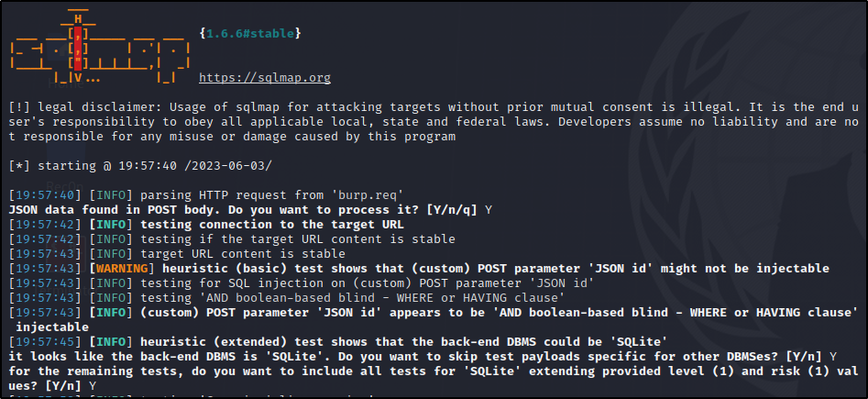Image resolution: width=868 pixels, height=399 pixels.
Task: Click the 19:57:45 timestamp
Action: (x=46, y=342)
